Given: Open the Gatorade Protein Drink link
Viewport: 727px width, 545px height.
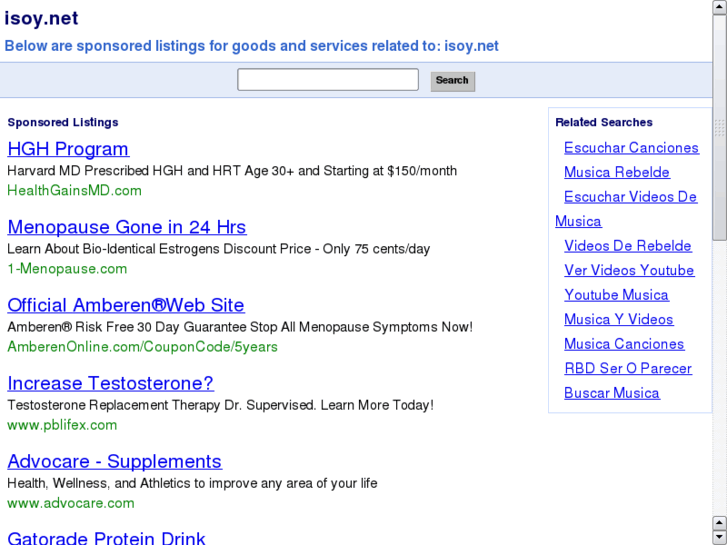Looking at the screenshot, I should click(x=106, y=538).
